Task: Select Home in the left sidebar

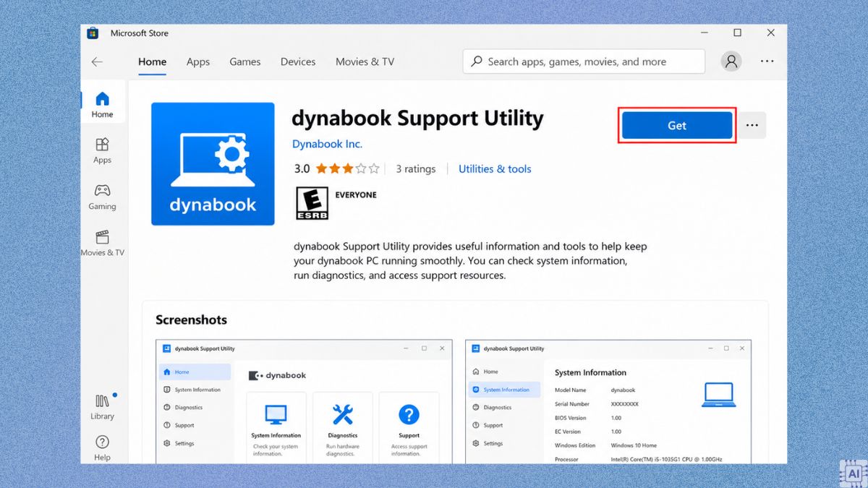Action: (x=102, y=105)
